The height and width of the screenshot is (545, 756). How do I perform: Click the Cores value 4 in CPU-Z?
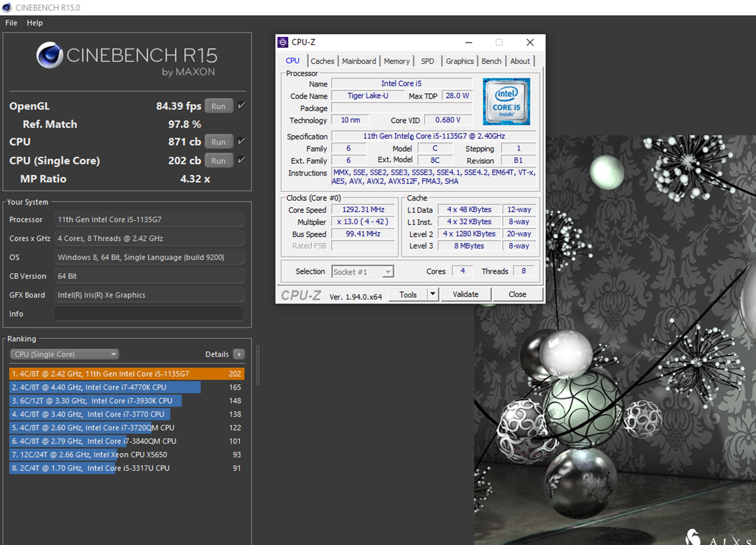pyautogui.click(x=463, y=271)
